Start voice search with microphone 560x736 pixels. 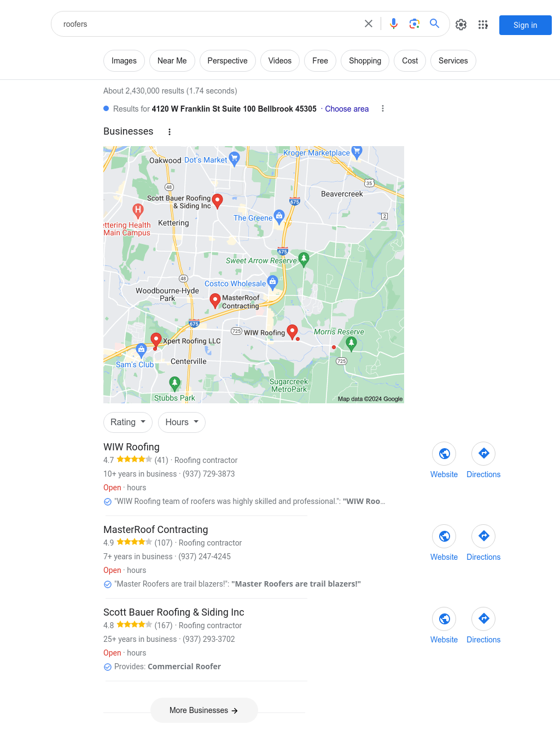coord(394,24)
